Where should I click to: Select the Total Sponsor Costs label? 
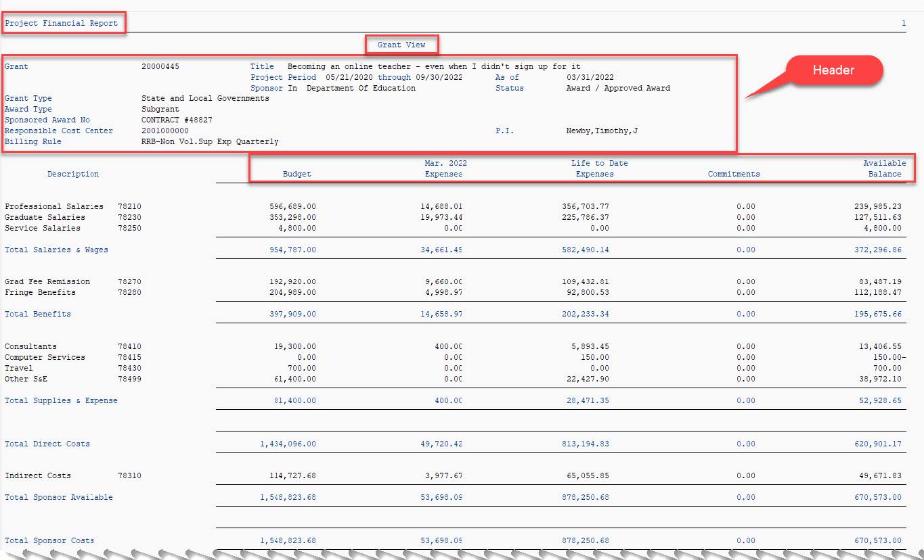click(49, 541)
